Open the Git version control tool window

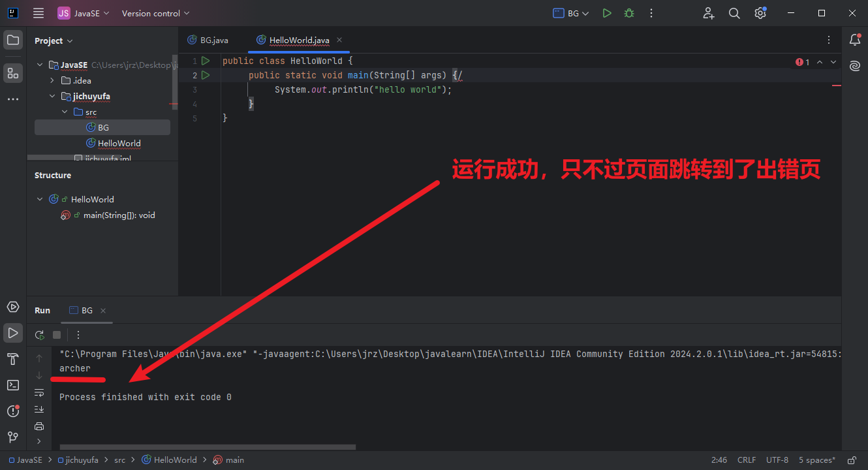coord(13,437)
